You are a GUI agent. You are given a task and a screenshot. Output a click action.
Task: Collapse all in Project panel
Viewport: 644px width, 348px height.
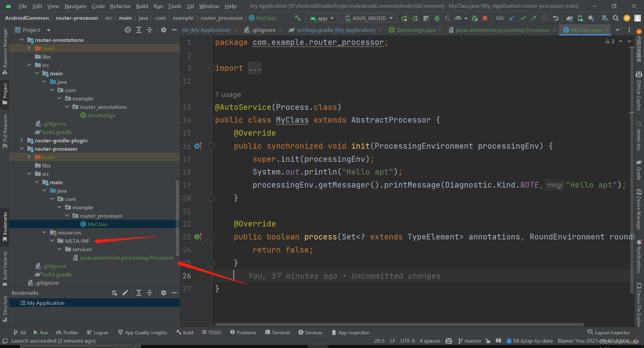pyautogui.click(x=150, y=30)
